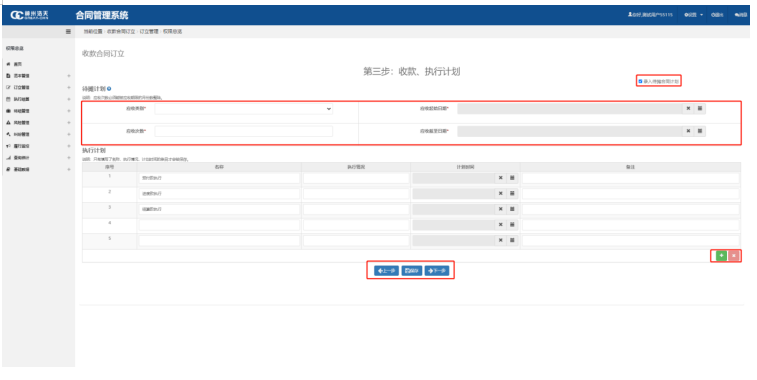
Task: Click 订立管理 in the breadcrumb
Action: point(149,31)
